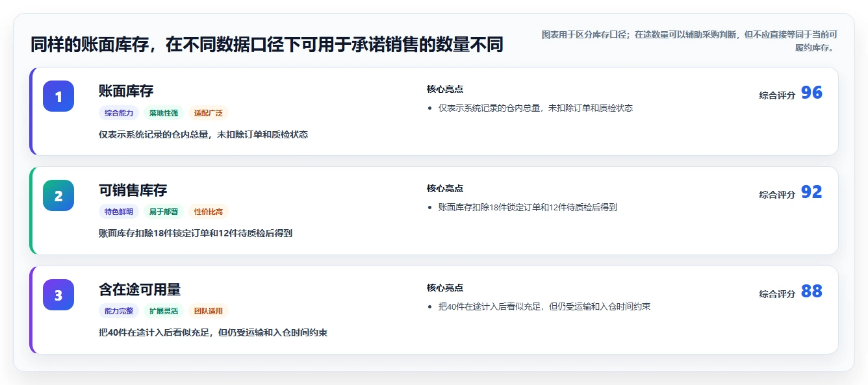Click the 团队适用 tag
Screen dimensions: 868x385
pyautogui.click(x=209, y=311)
